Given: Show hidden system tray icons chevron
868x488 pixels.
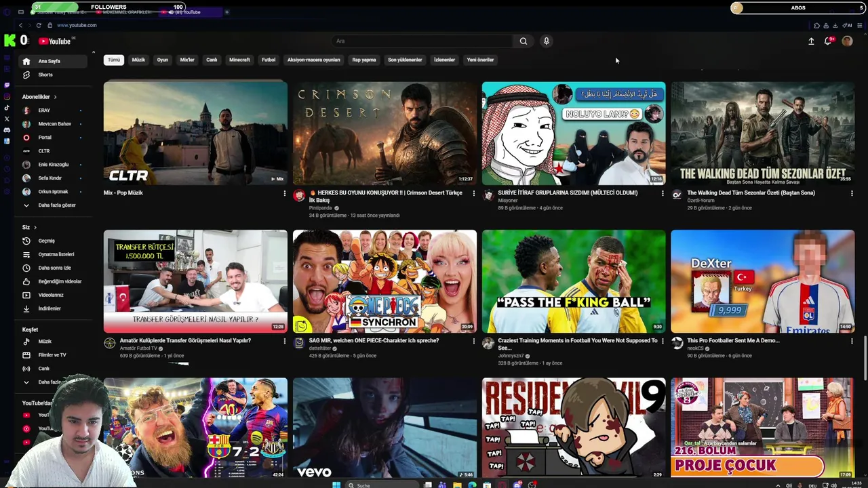Looking at the screenshot, I should click(x=778, y=485).
